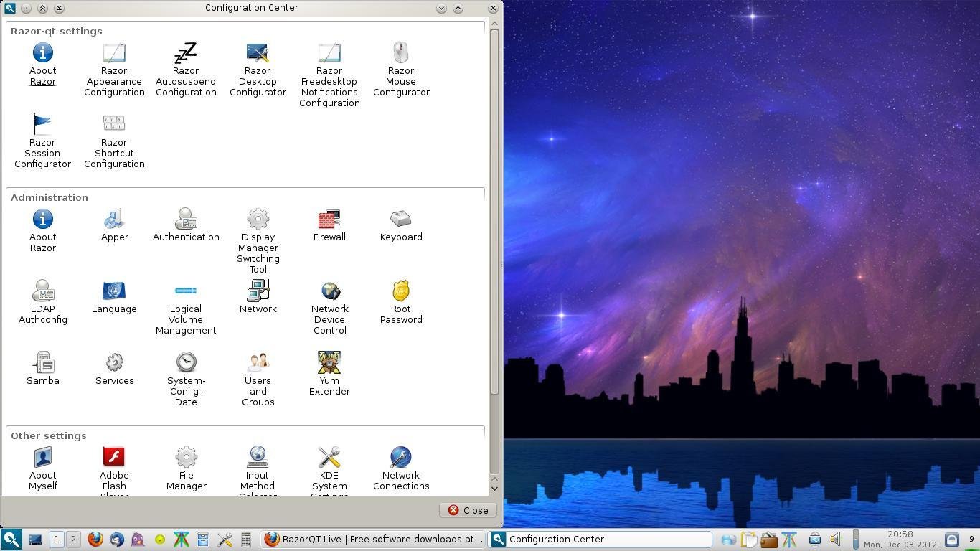This screenshot has height=551, width=980.
Task: Launch Pidgin messenger from the panel
Action: [138, 540]
